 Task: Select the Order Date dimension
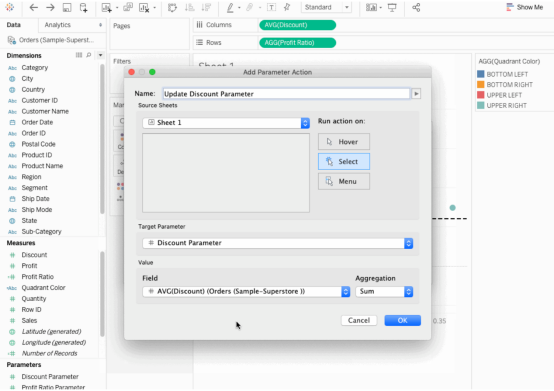point(37,122)
